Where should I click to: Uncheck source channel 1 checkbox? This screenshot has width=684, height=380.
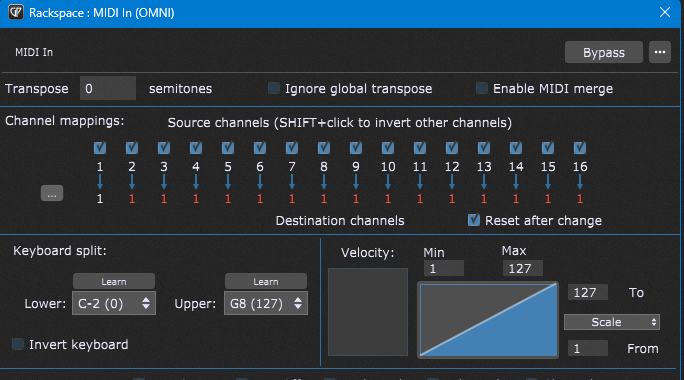click(100, 147)
